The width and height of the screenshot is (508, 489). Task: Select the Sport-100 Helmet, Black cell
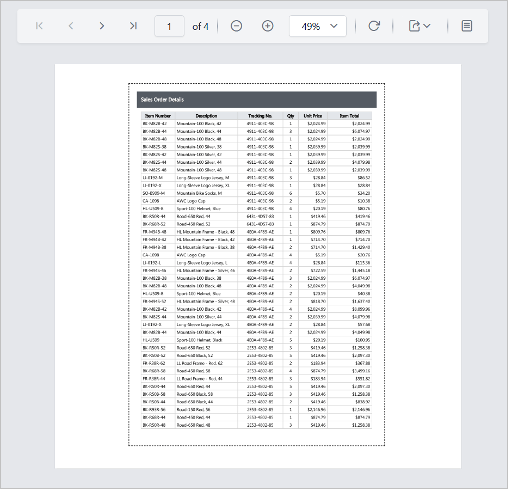(206, 340)
